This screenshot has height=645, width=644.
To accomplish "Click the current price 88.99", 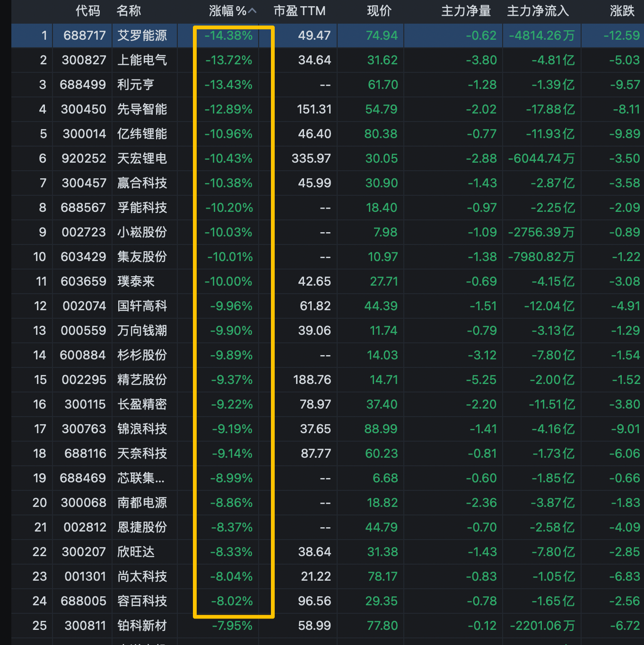I will pyautogui.click(x=381, y=429).
